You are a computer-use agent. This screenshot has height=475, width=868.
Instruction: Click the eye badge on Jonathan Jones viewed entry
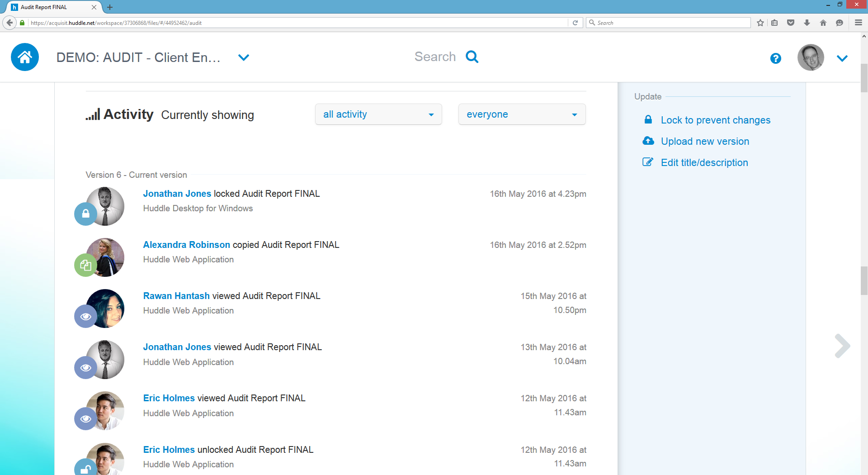(x=85, y=367)
